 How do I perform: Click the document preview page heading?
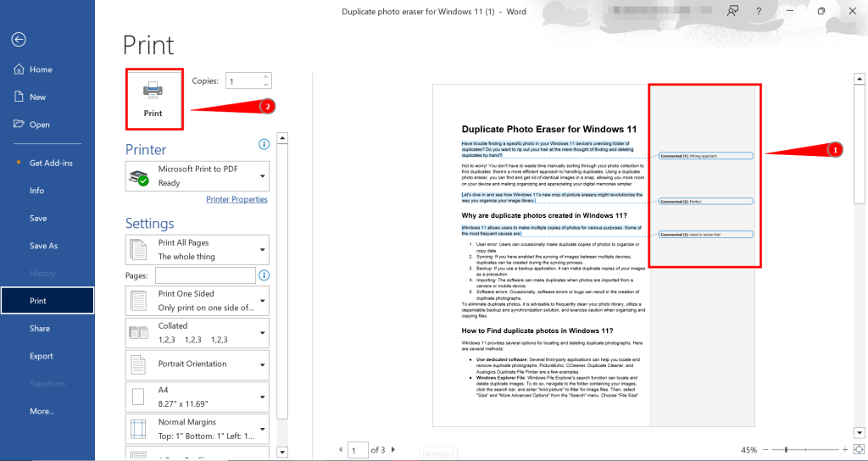(549, 129)
